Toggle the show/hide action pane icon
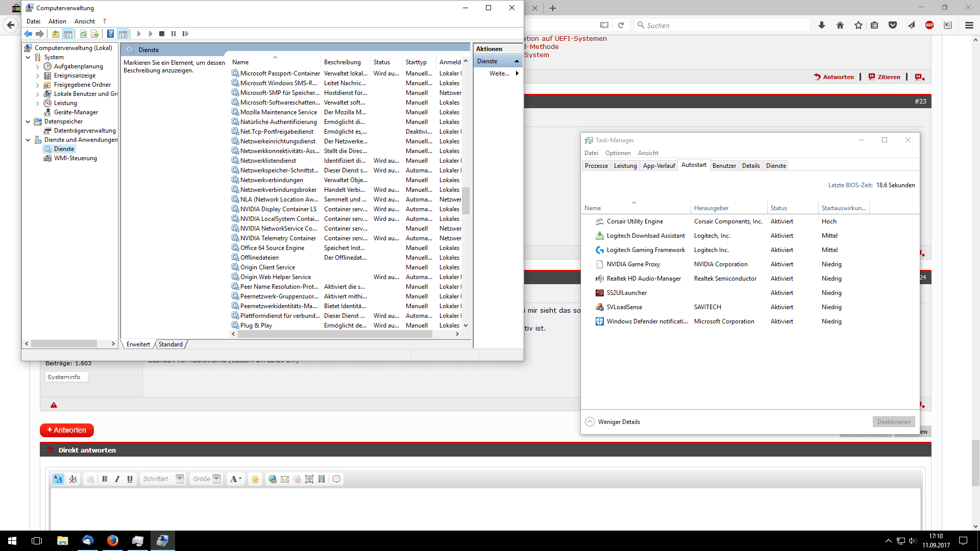 [123, 34]
